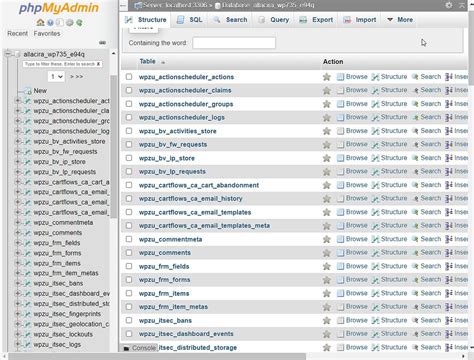Open Favorites tables list
This screenshot has height=360, width=474.
point(47,34)
